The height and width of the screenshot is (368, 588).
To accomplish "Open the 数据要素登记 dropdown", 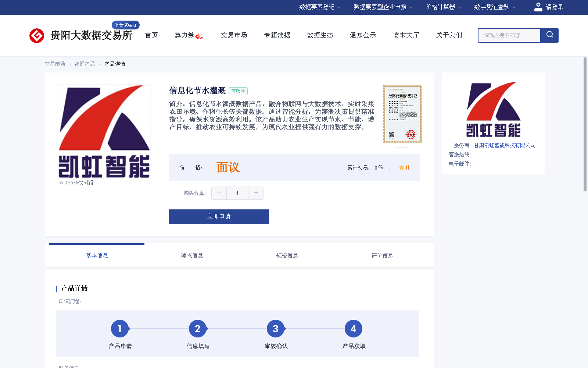I will point(320,7).
